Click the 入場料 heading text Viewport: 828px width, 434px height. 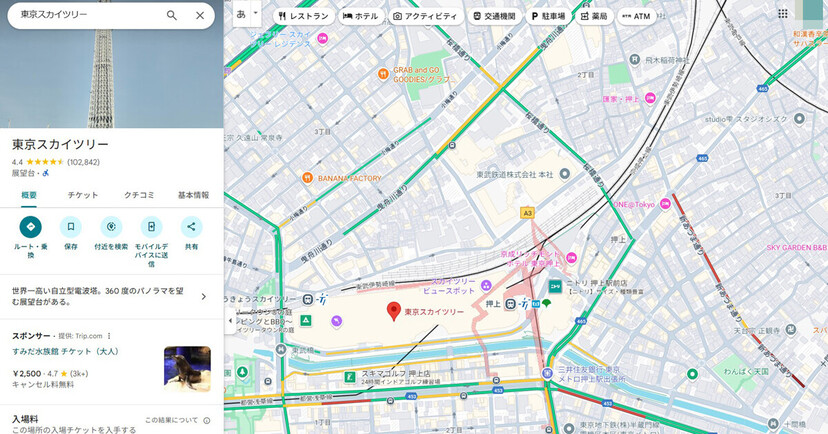25,419
